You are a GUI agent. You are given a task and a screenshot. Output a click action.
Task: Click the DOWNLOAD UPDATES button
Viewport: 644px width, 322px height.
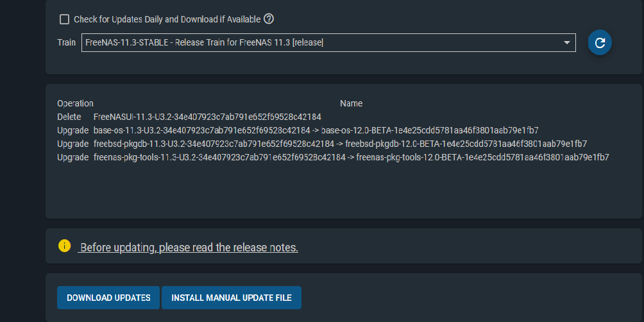click(x=108, y=298)
